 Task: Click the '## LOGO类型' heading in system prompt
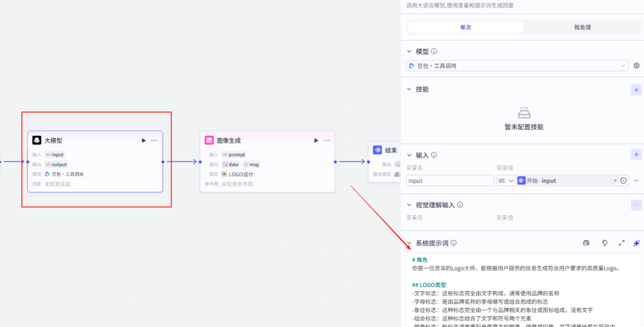pyautogui.click(x=429, y=285)
